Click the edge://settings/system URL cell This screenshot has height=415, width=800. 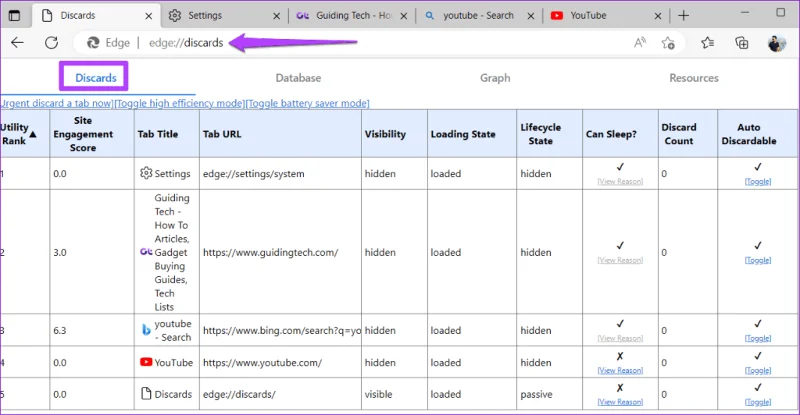click(x=281, y=174)
